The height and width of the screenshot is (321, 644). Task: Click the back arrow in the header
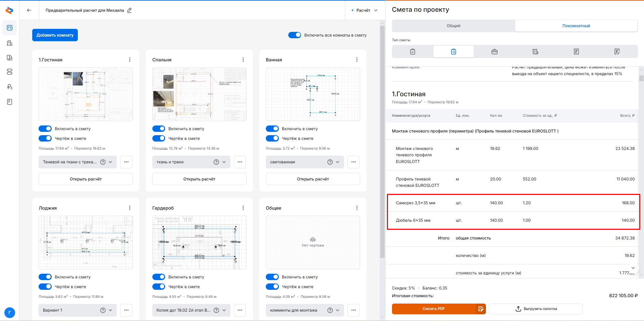29,10
